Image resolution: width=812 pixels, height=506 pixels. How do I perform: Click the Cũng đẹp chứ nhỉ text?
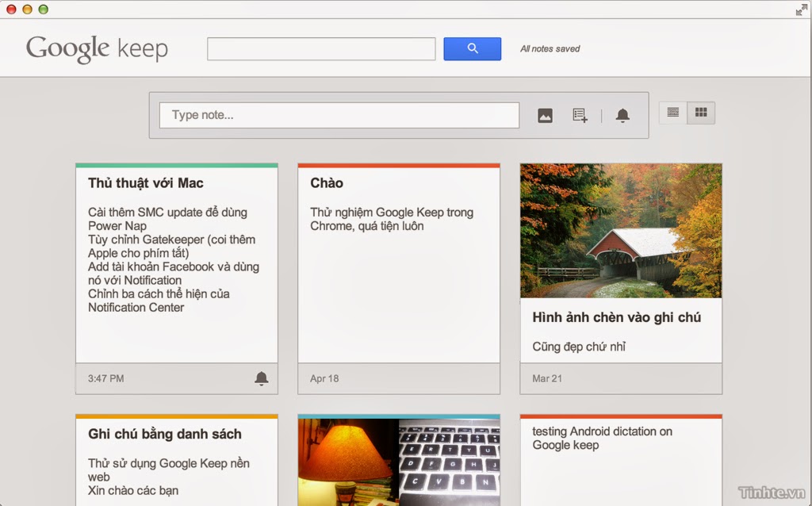(578, 347)
